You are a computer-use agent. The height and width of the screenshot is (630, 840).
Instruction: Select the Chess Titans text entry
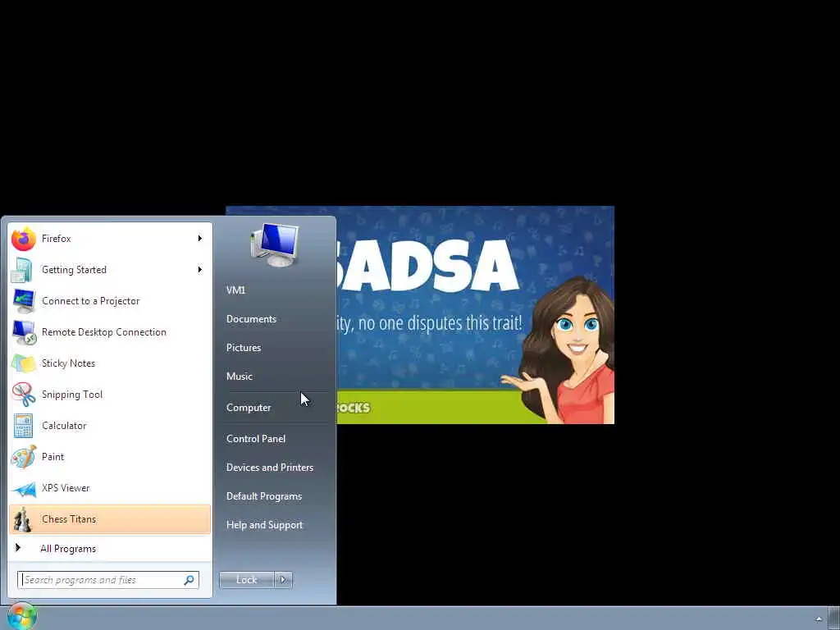[x=69, y=519]
